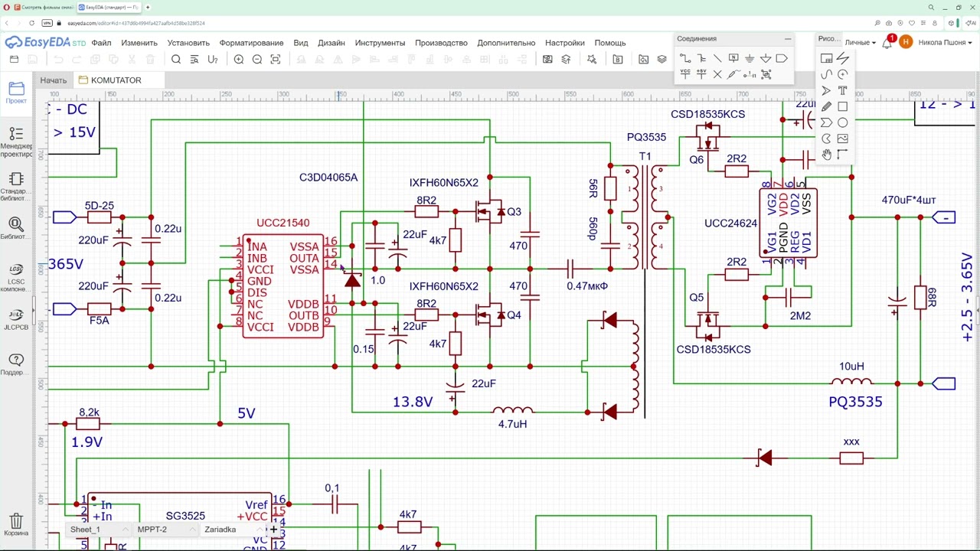Select the Bezier curve drawing tool
Screen dimensions: 980x551
pos(826,74)
